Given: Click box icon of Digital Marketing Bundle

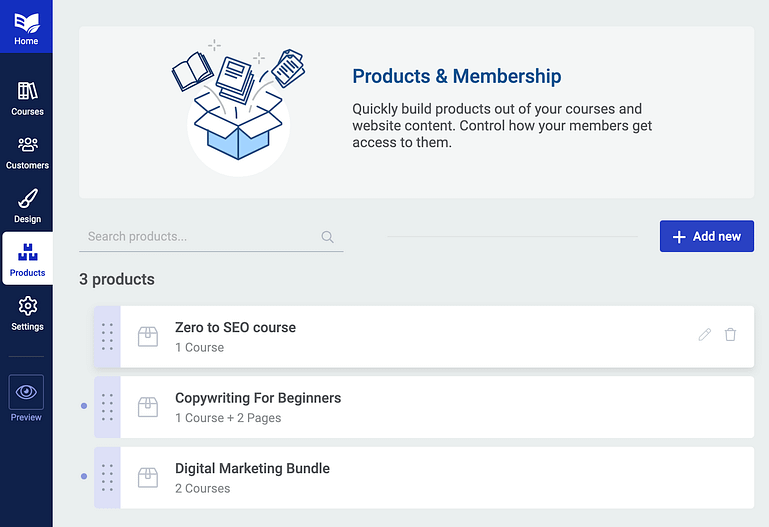Looking at the screenshot, I should pyautogui.click(x=148, y=477).
